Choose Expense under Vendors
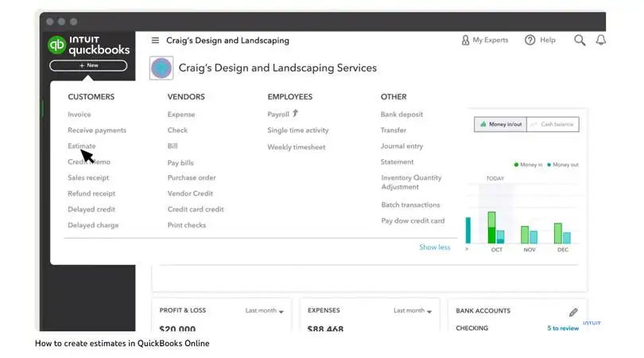This screenshot has width=644, height=358. 181,115
